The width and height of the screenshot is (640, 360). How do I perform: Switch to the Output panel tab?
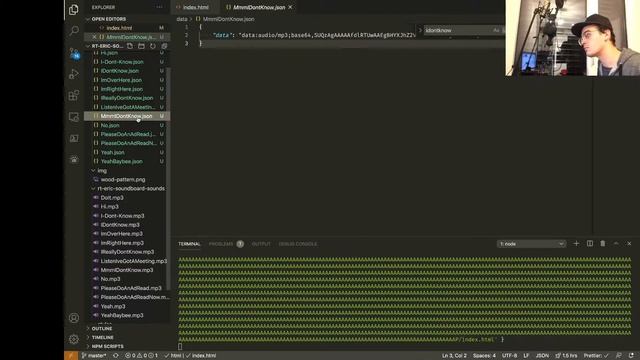pyautogui.click(x=261, y=244)
